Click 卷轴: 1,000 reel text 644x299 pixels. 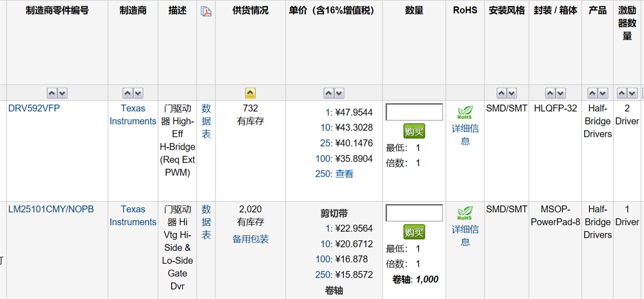[x=415, y=280]
